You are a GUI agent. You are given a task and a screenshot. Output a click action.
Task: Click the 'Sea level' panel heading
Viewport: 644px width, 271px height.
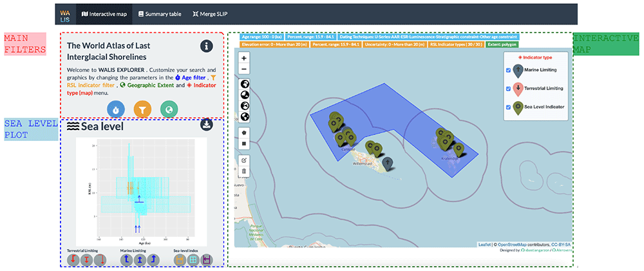(95, 126)
